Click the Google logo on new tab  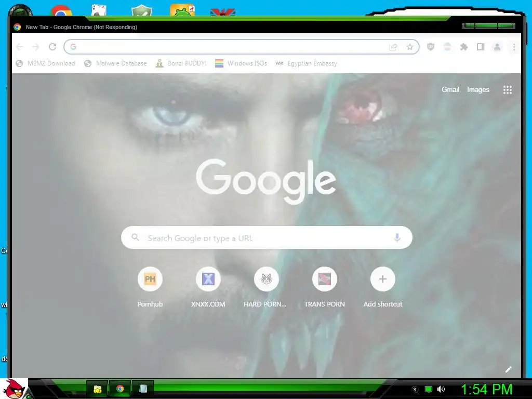267,181
